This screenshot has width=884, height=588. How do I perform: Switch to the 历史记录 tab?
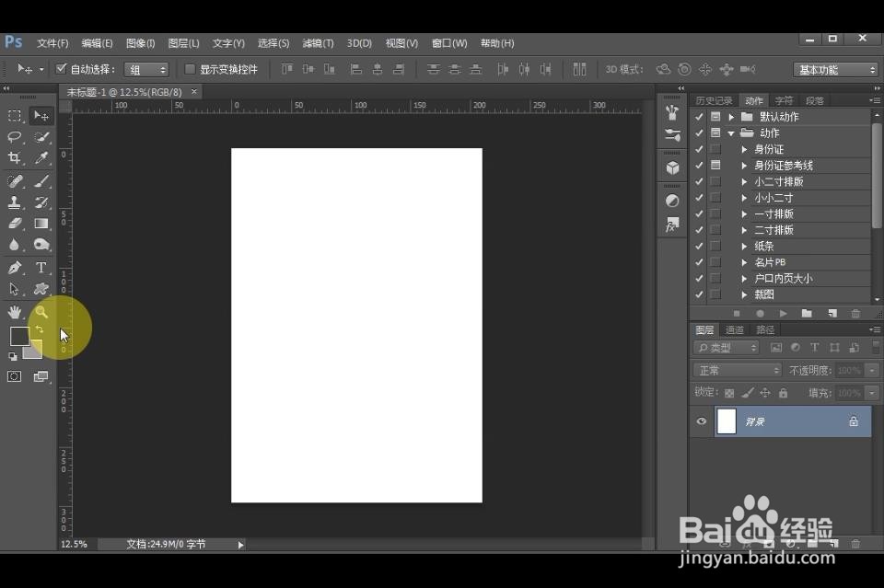tap(714, 101)
